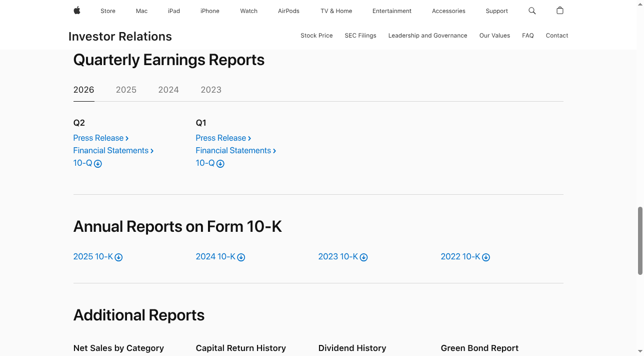
Task: Click the Additional Reports heading
Action: 139,315
